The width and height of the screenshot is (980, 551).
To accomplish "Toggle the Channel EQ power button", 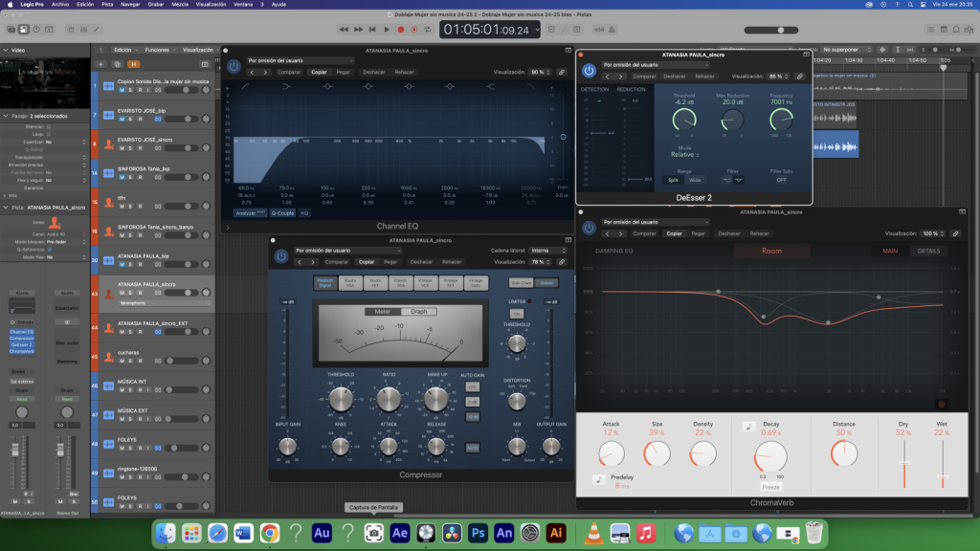I will [234, 67].
